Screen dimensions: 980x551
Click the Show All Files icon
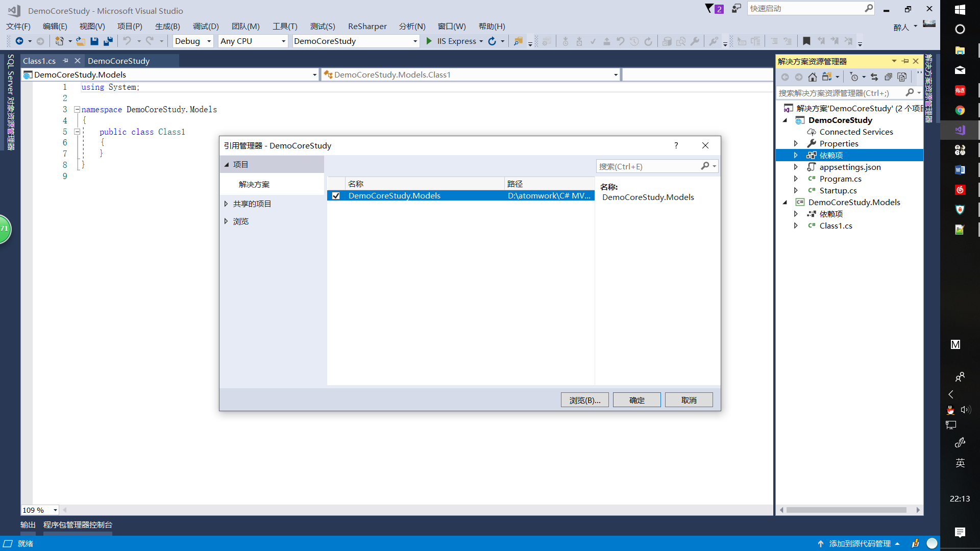pyautogui.click(x=902, y=77)
